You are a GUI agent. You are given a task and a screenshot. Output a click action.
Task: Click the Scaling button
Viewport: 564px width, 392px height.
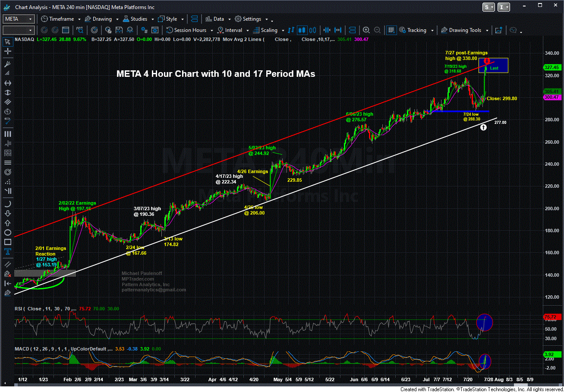tap(265, 30)
